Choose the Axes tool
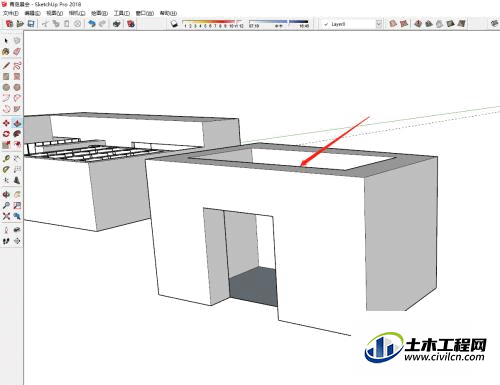 [x=6, y=181]
